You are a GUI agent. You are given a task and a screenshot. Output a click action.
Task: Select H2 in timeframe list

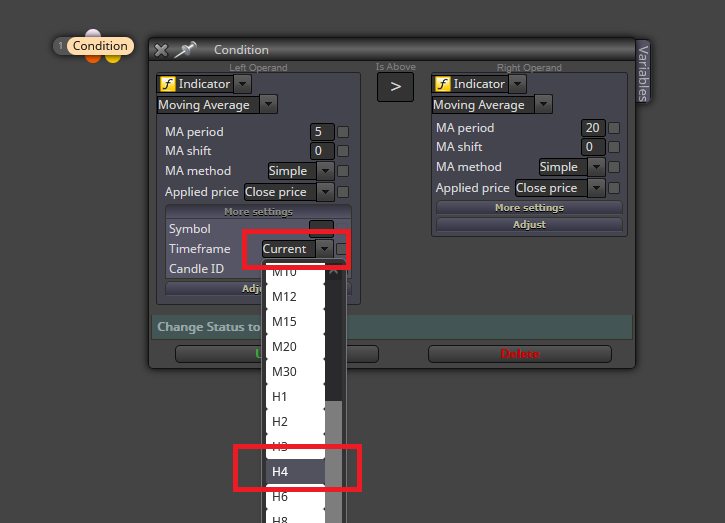[x=295, y=422]
